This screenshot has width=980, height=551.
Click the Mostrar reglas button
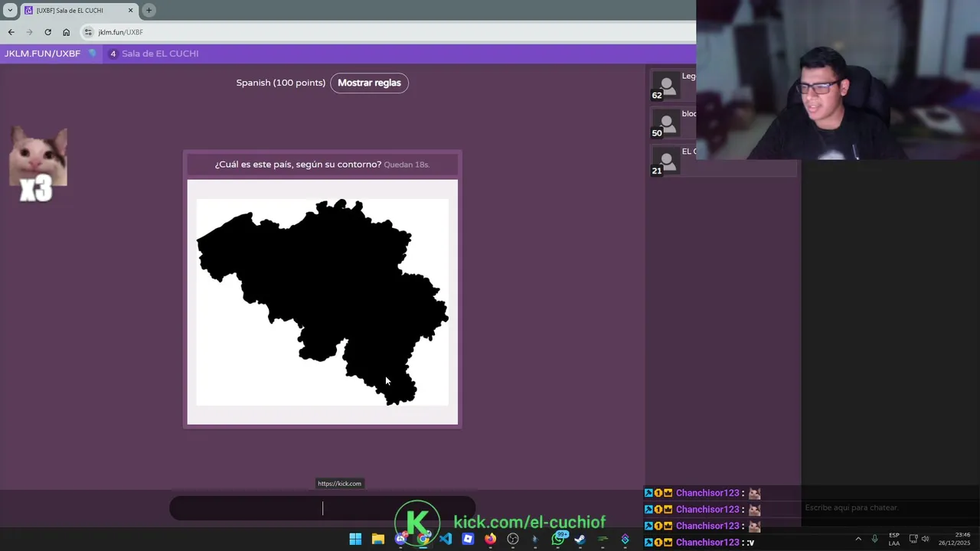pyautogui.click(x=369, y=83)
